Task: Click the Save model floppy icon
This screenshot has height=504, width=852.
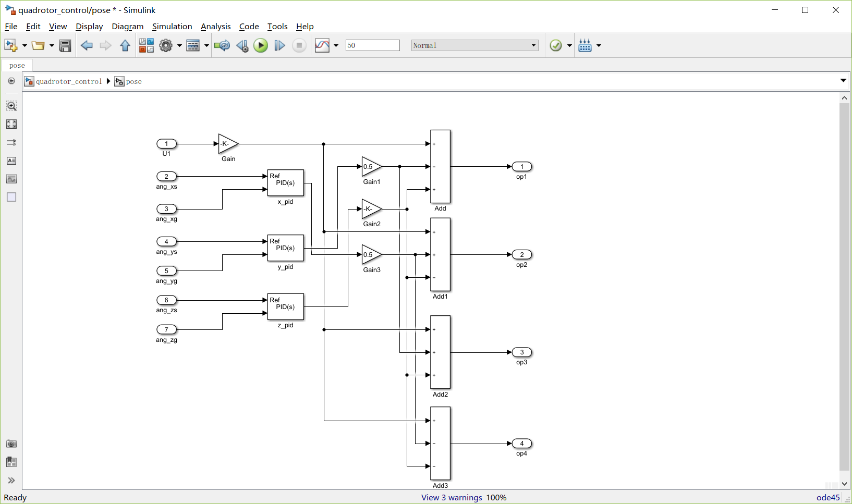Action: tap(65, 46)
